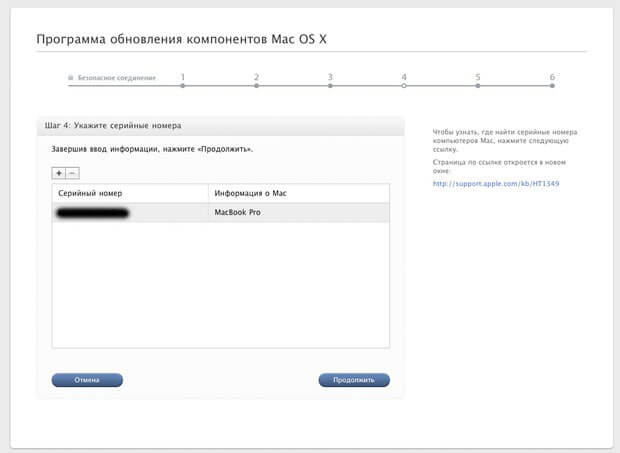This screenshot has height=453, width=620.
Task: Click the Безопасное соединение label
Action: [117, 77]
